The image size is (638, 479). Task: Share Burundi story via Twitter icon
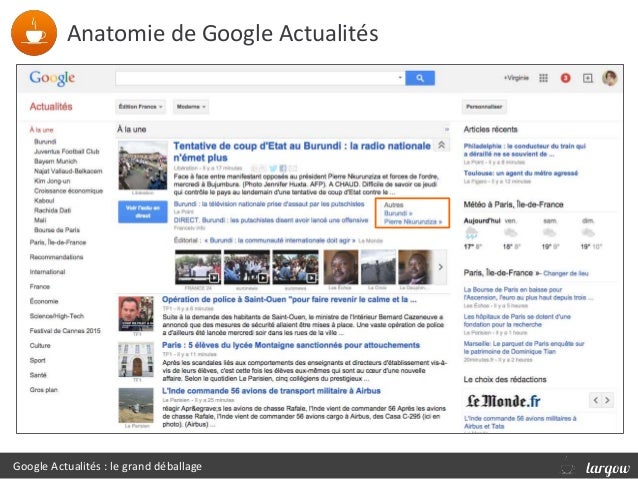click(x=273, y=168)
